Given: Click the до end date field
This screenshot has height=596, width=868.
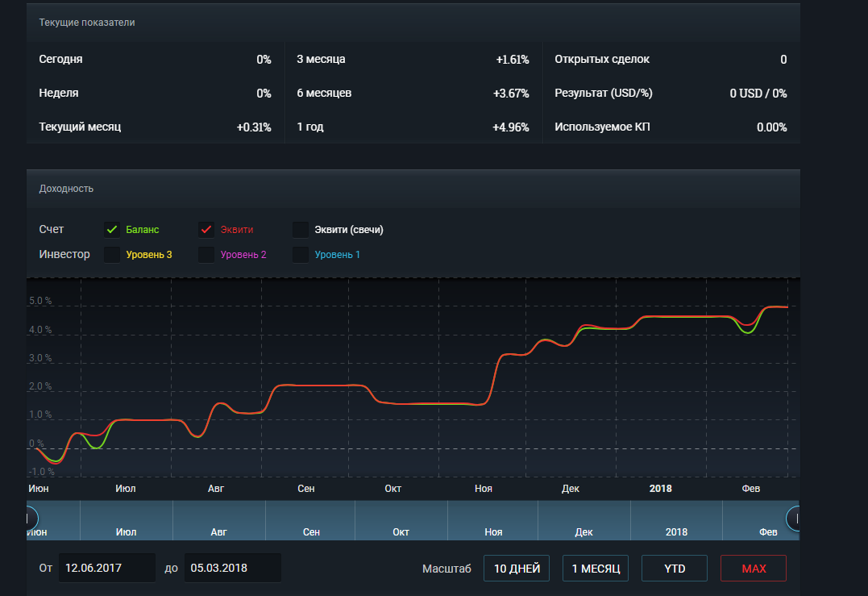Looking at the screenshot, I should click(233, 568).
